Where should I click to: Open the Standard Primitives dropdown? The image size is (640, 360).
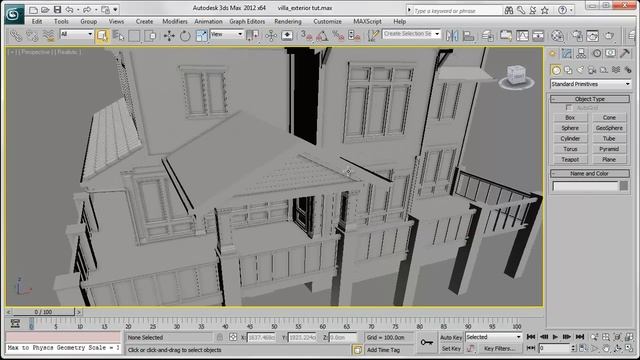[590, 84]
